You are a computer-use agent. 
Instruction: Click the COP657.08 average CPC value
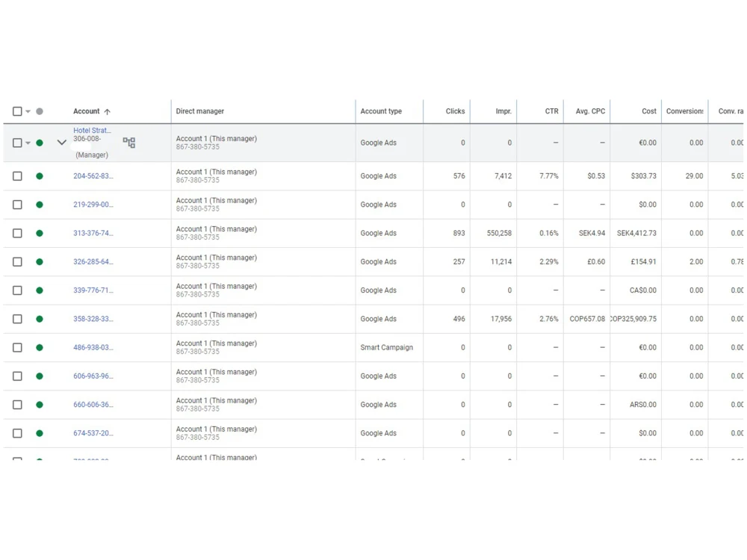pos(587,319)
